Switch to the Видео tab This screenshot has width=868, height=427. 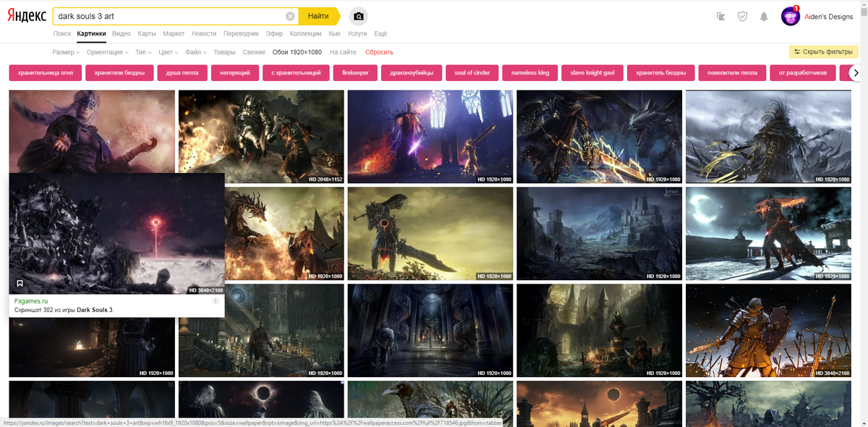[x=122, y=33]
